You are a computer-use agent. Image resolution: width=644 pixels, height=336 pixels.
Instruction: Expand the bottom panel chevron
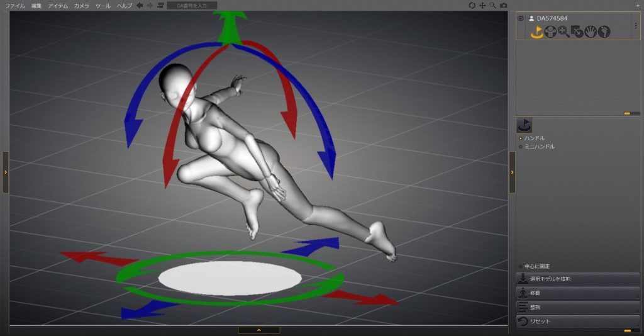coord(258,330)
